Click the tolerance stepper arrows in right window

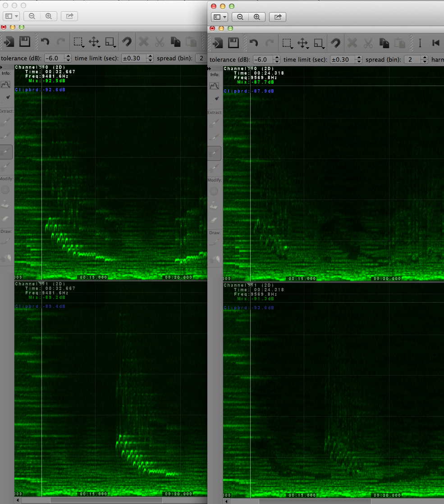pyautogui.click(x=277, y=59)
